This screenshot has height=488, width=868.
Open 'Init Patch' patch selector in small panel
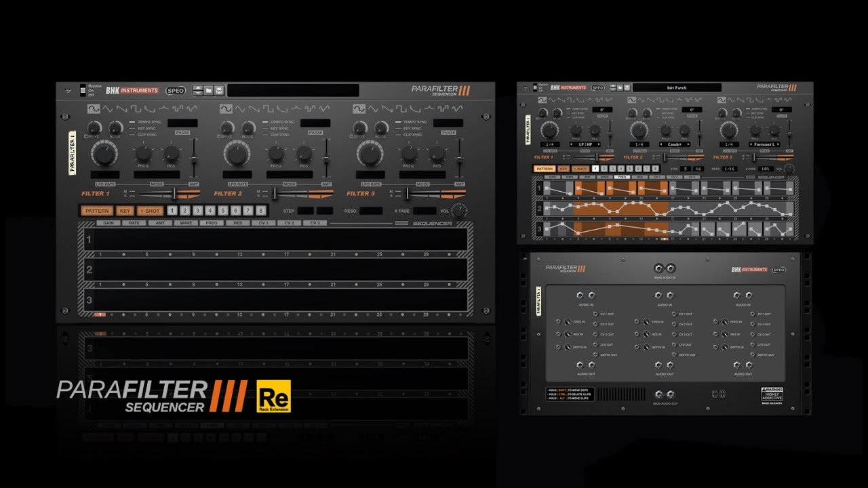pos(677,87)
